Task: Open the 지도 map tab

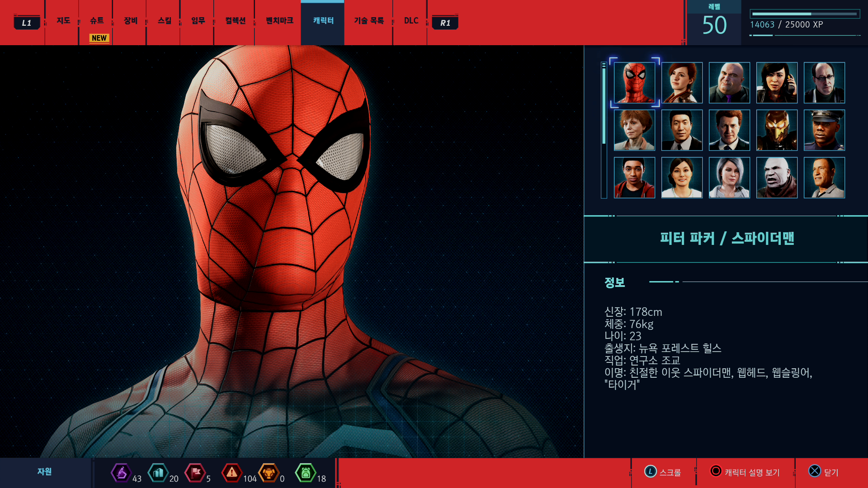Action: 63,21
